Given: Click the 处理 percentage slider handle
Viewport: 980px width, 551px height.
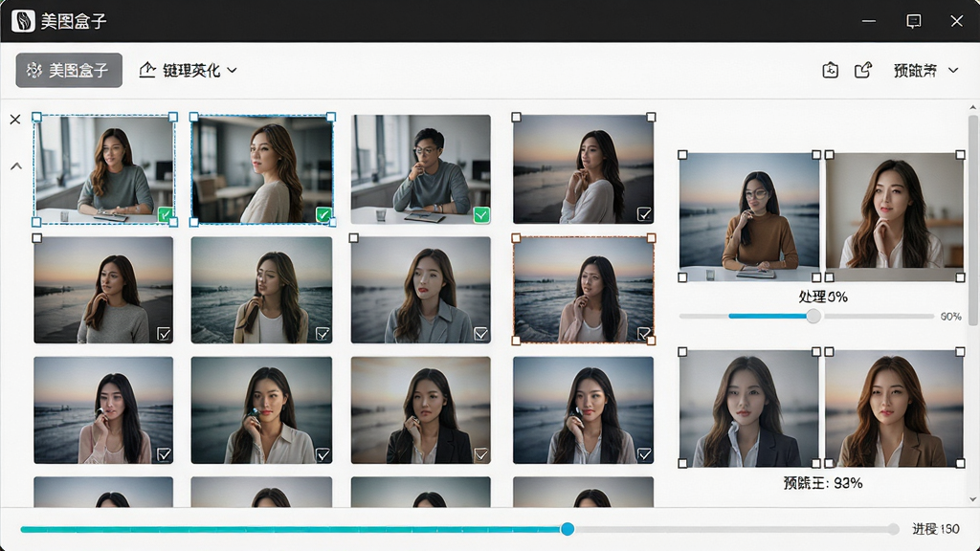Looking at the screenshot, I should pos(813,316).
